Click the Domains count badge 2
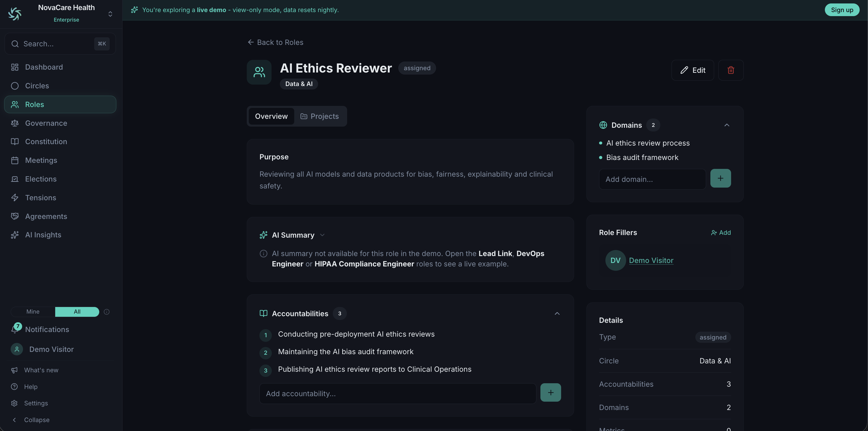Viewport: 868px width, 431px height. coord(653,125)
